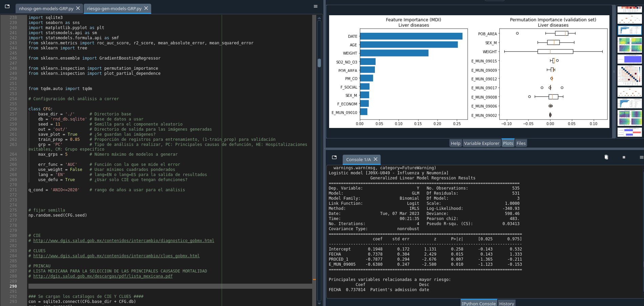Image resolution: width=644 pixels, height=306 pixels.
Task: Open the Variable Explorer pane
Action: pyautogui.click(x=482, y=143)
